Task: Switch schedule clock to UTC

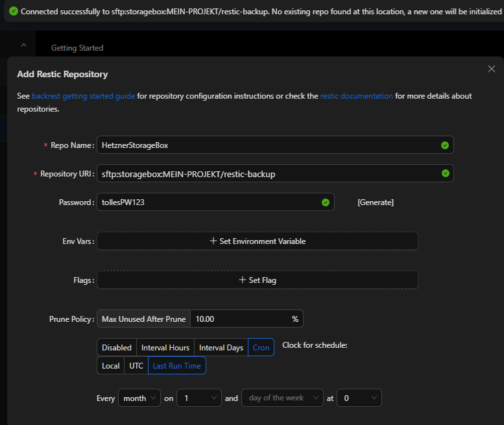Action: point(136,366)
